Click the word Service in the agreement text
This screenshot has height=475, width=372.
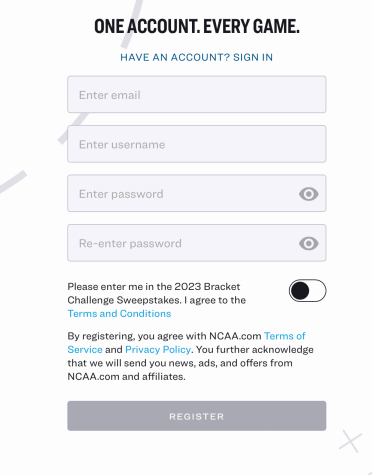point(85,350)
